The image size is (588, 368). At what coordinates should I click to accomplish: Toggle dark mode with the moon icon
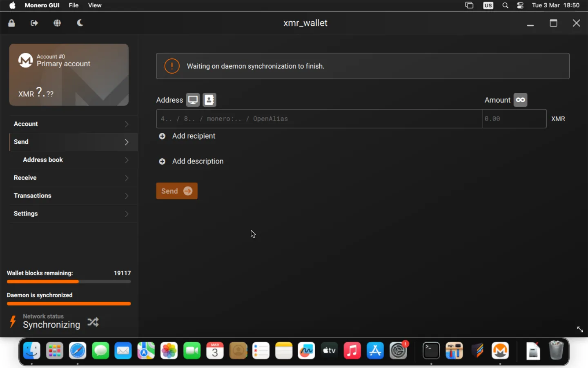click(80, 23)
